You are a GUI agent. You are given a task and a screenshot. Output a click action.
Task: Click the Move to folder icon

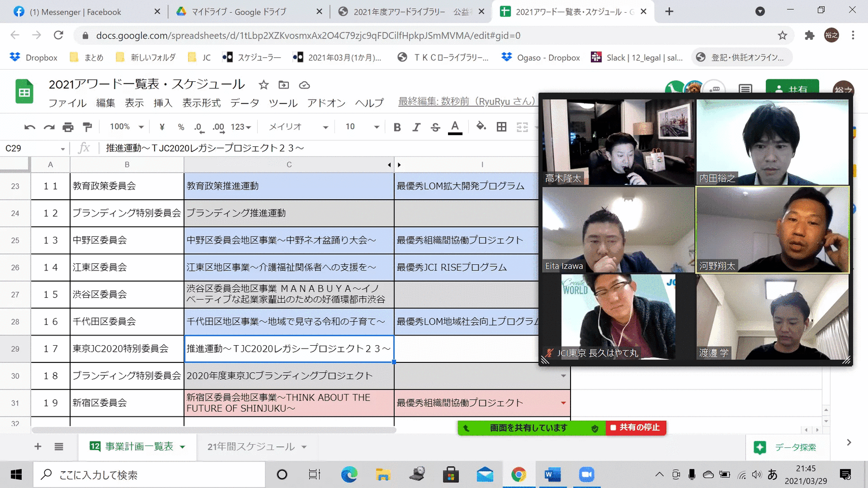[x=284, y=85]
